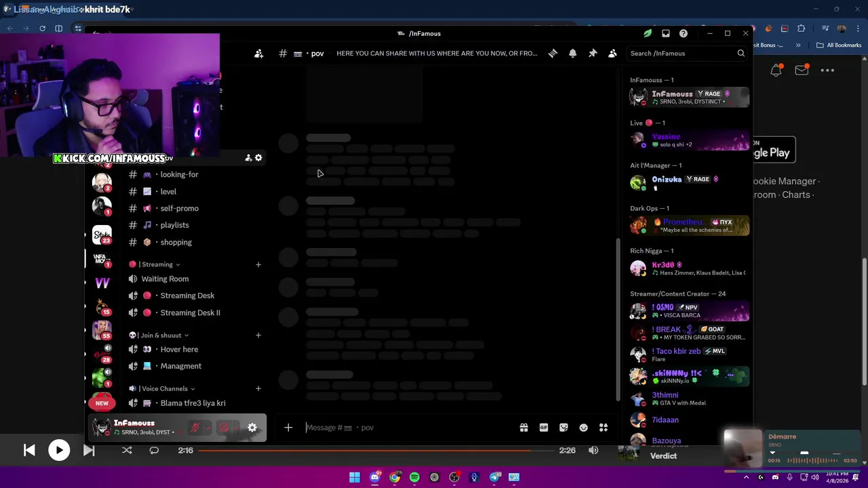
Task: Open channel settings gear near invite icon
Action: coord(258,158)
